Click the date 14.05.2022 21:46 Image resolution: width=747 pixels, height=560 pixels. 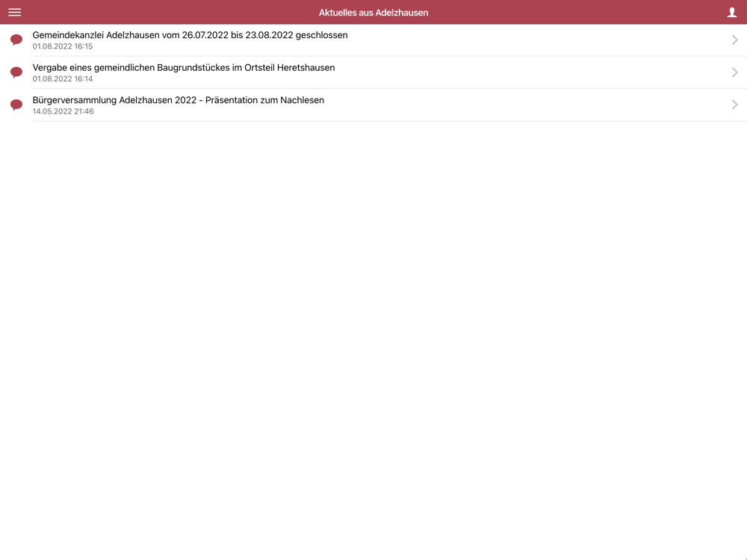[x=63, y=111]
